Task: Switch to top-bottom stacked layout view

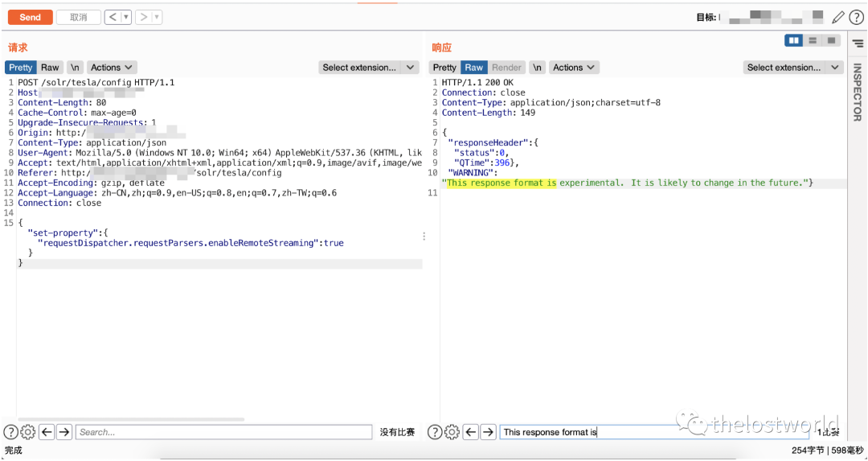Action: 813,40
